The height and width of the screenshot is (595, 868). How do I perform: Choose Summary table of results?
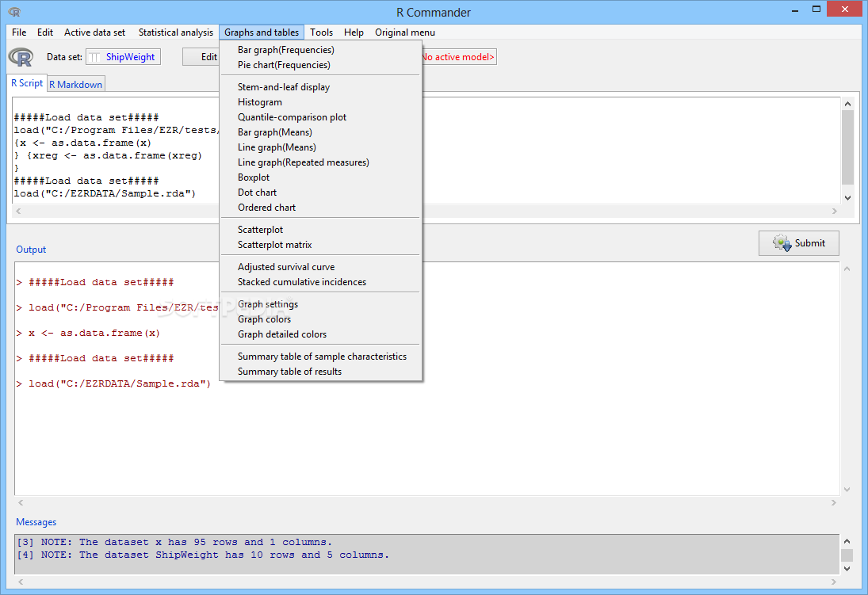pyautogui.click(x=321, y=372)
